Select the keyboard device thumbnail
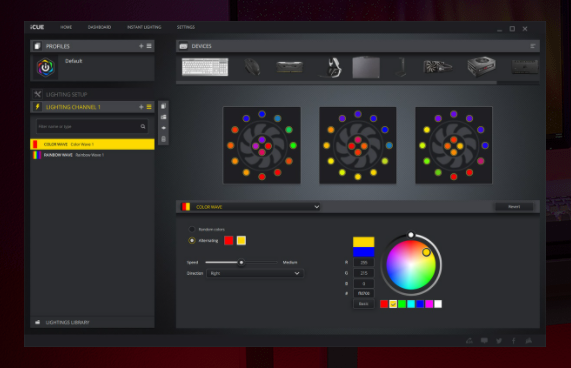This screenshot has width=571, height=368. (205, 67)
